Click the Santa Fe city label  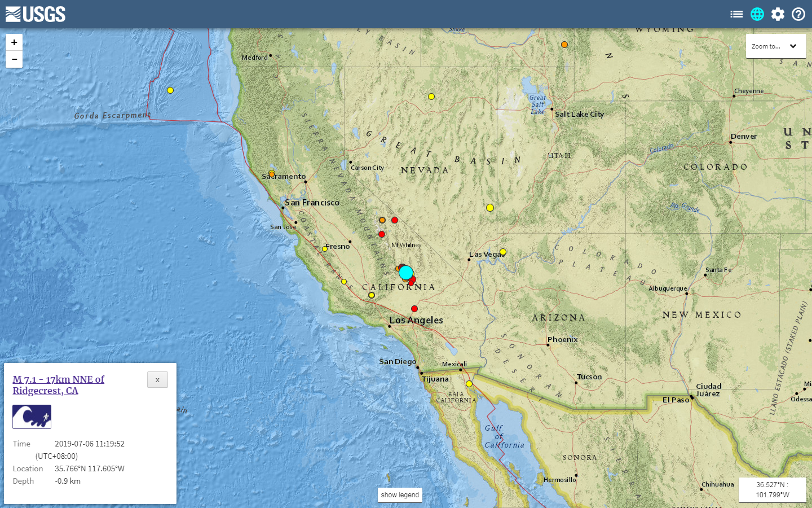[718, 270]
